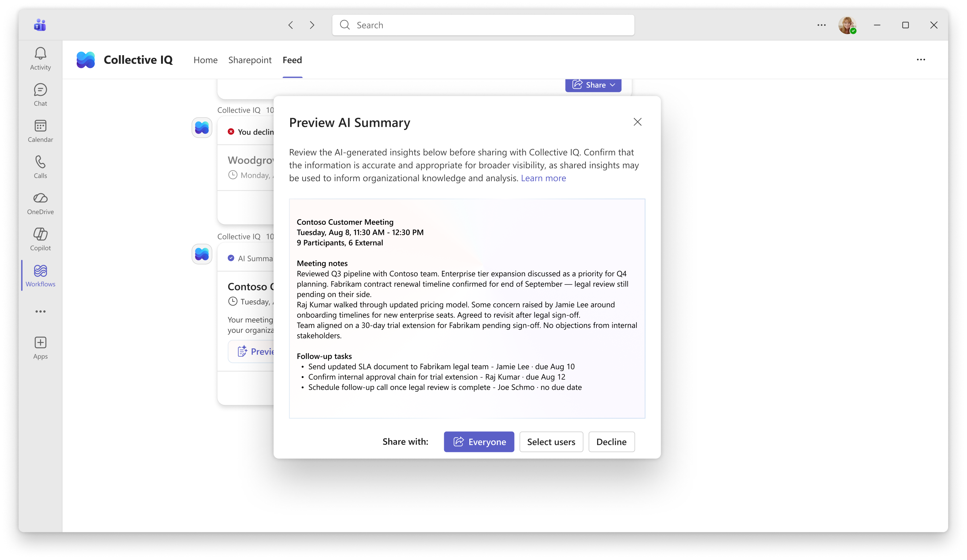The image size is (967, 560).
Task: Open the Calendar app in sidebar
Action: point(40,131)
